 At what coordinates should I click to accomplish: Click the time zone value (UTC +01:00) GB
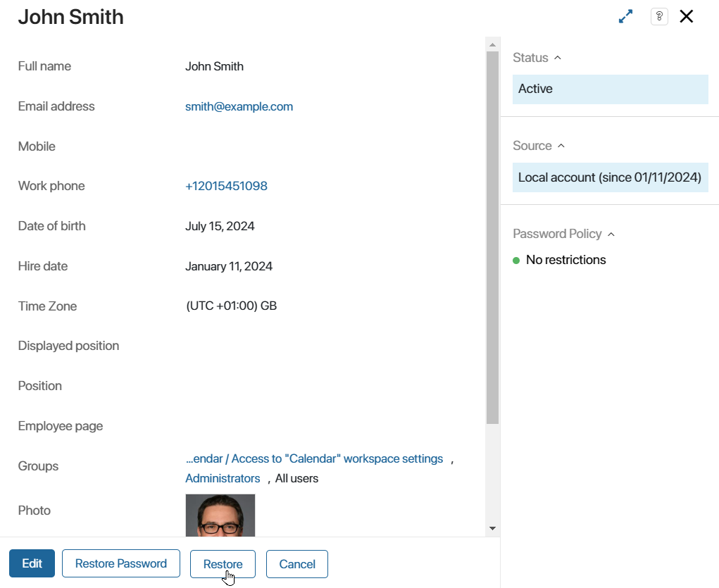coord(231,306)
